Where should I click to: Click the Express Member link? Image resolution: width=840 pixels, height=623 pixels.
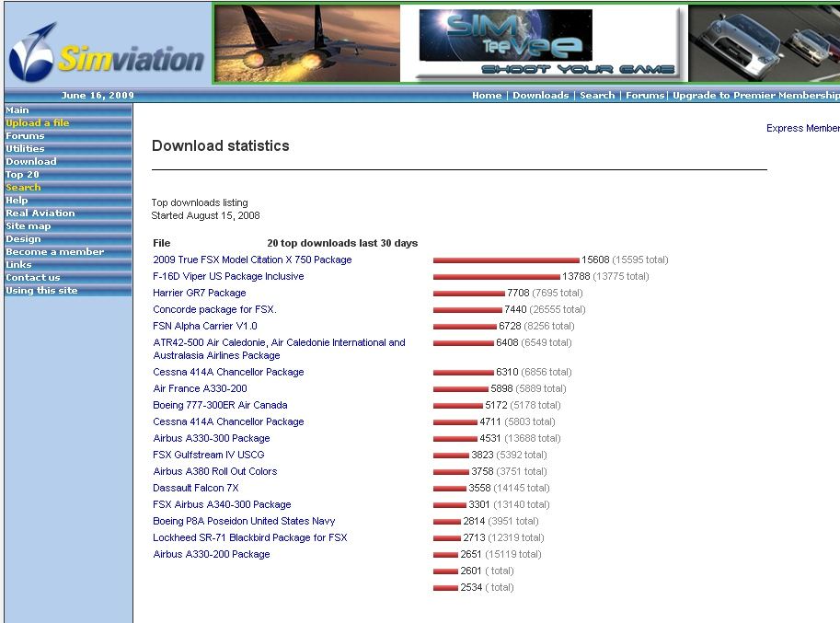pos(802,129)
